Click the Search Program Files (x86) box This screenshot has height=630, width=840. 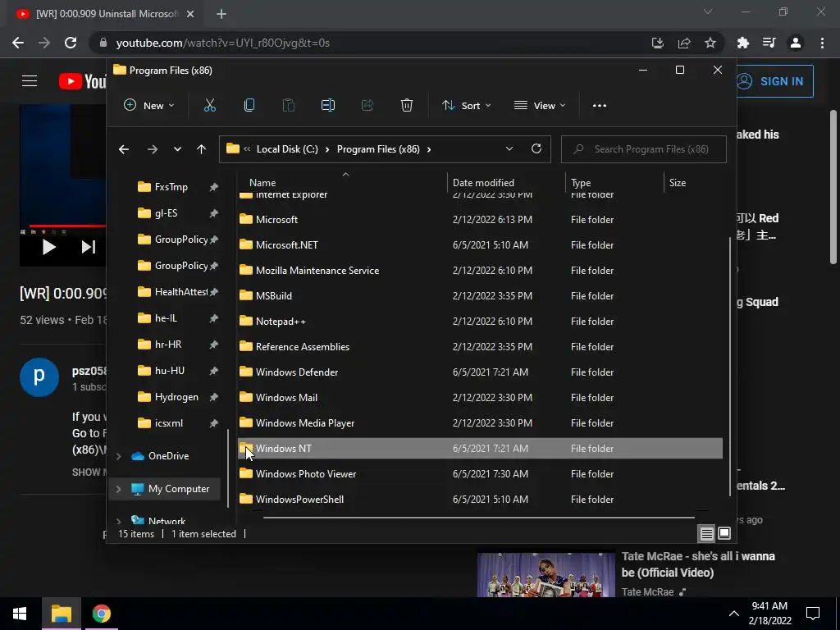(643, 149)
